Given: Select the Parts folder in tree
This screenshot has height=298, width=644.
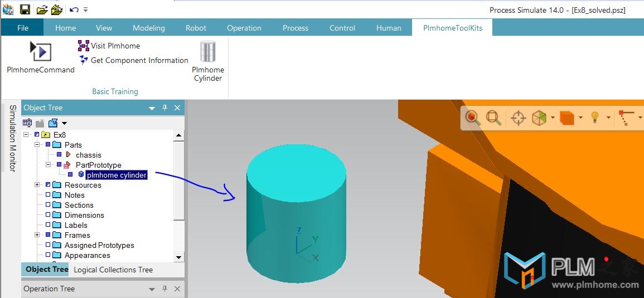Looking at the screenshot, I should pos(73,145).
